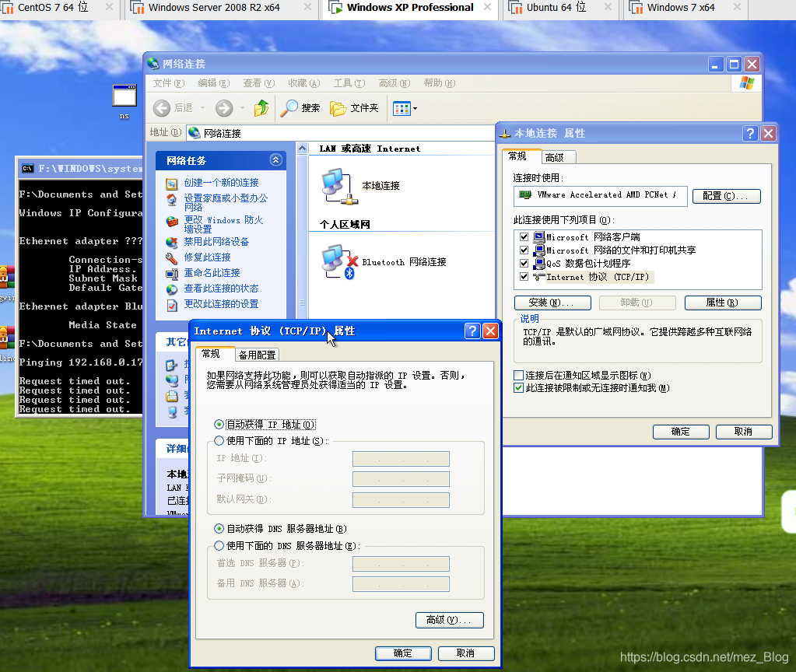
Task: Click the Windows firewall settings icon
Action: 172,222
